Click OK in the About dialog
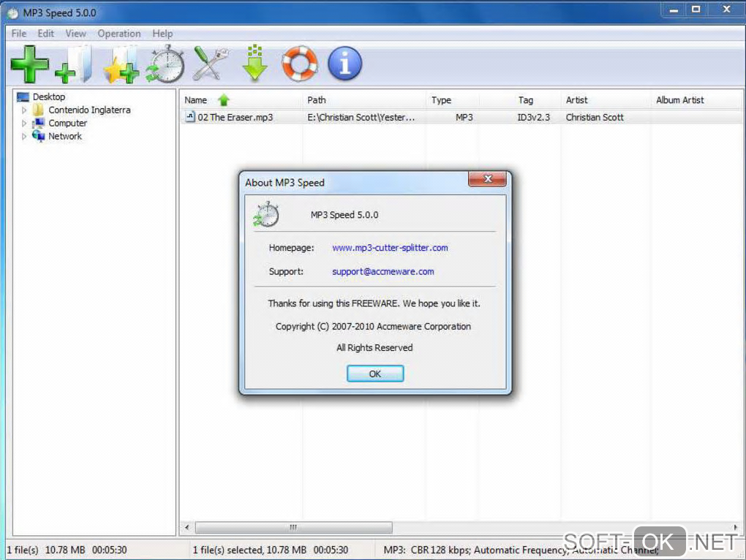The height and width of the screenshot is (560, 746). (375, 374)
